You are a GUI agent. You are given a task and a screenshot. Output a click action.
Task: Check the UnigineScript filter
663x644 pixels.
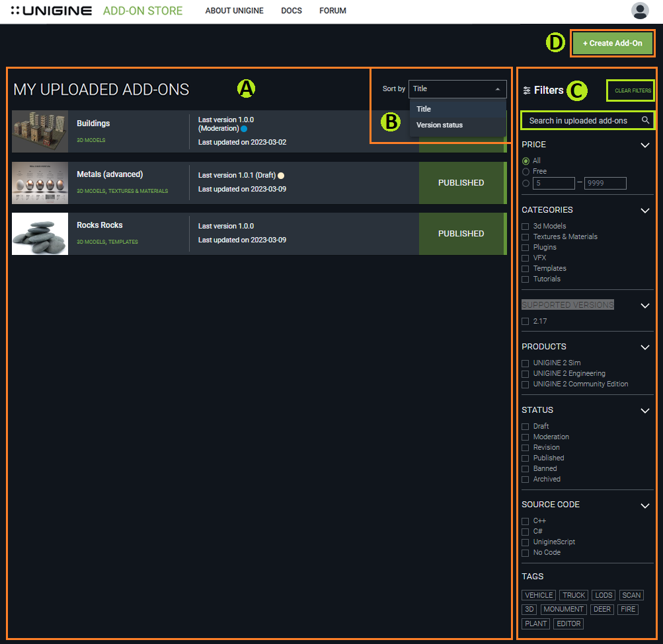point(525,542)
